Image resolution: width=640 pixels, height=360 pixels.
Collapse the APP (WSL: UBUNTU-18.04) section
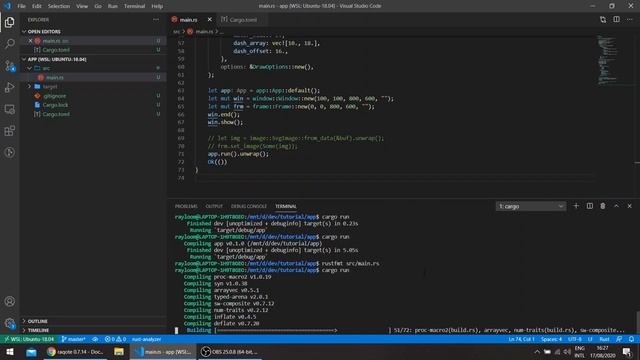coord(24,59)
